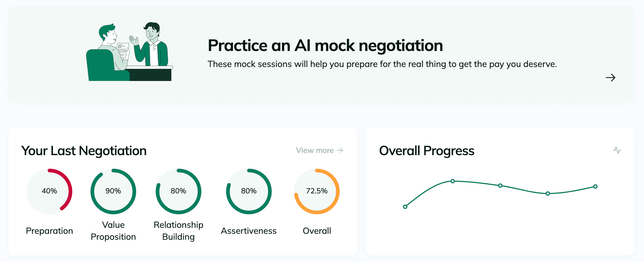Viewport: 644px width, 262px height.
Task: Click the arrow icon in the mock negotiation banner
Action: pyautogui.click(x=610, y=78)
